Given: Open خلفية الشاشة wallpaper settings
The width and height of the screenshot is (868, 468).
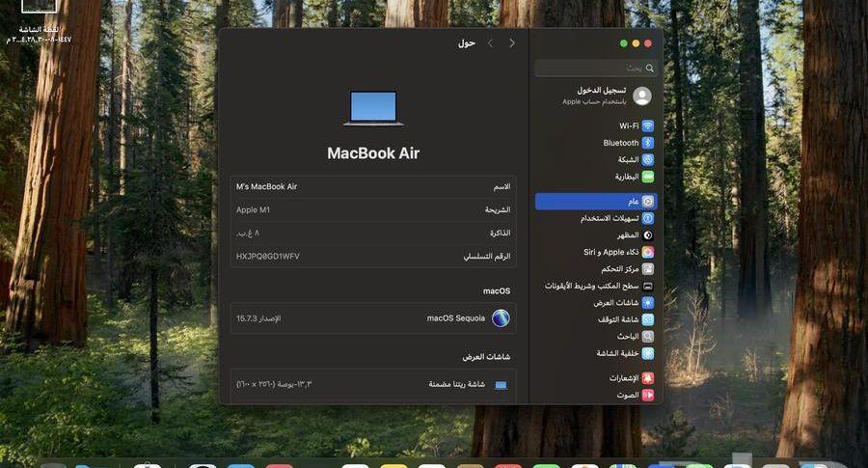Looking at the screenshot, I should 596,353.
